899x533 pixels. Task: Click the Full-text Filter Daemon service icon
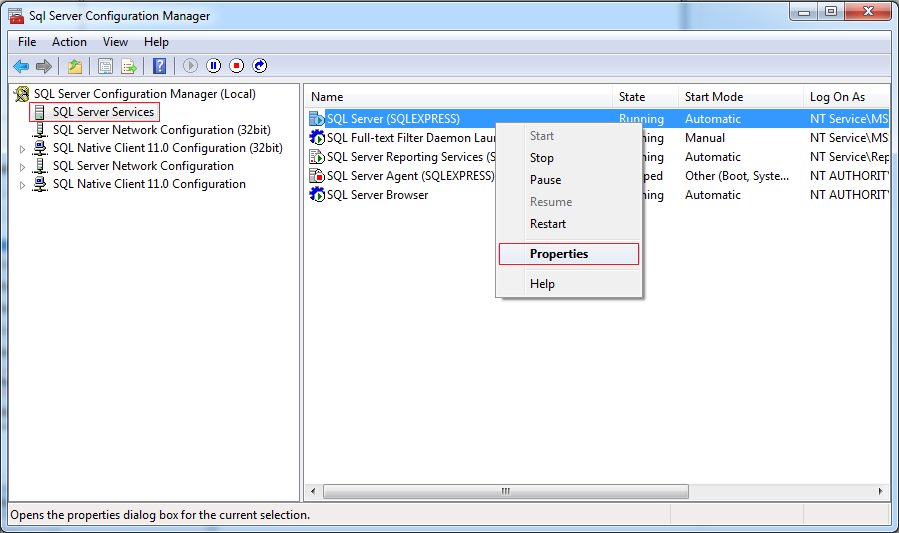[x=316, y=138]
